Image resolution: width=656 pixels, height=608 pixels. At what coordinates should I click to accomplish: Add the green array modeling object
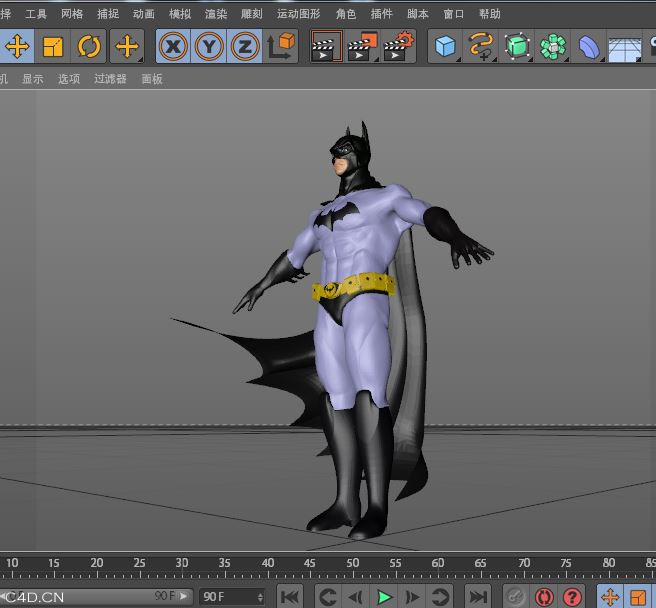point(553,46)
